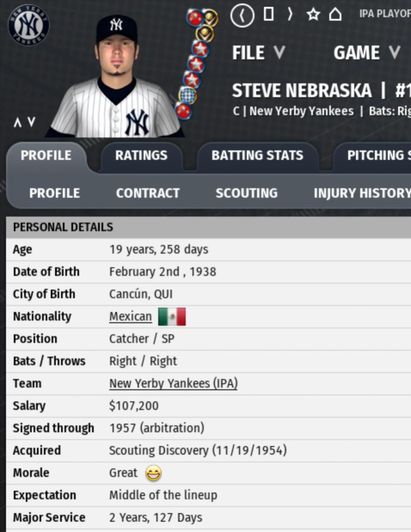Go to the home screen icon
The image size is (411, 532).
[335, 15]
